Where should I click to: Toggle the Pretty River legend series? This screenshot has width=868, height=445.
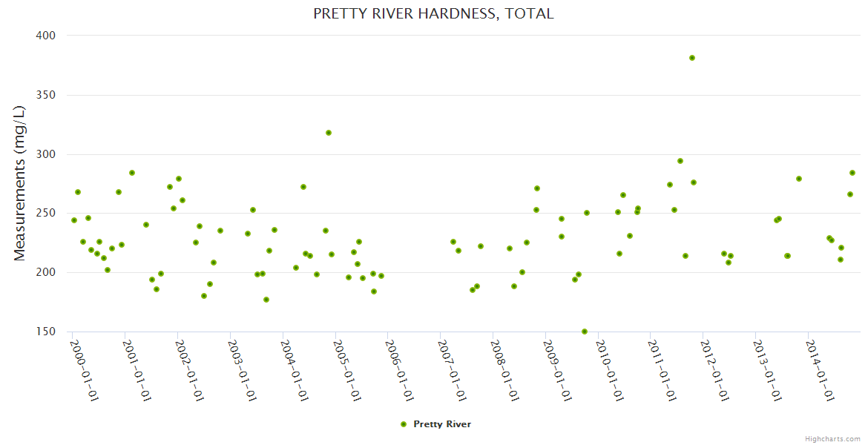click(441, 424)
